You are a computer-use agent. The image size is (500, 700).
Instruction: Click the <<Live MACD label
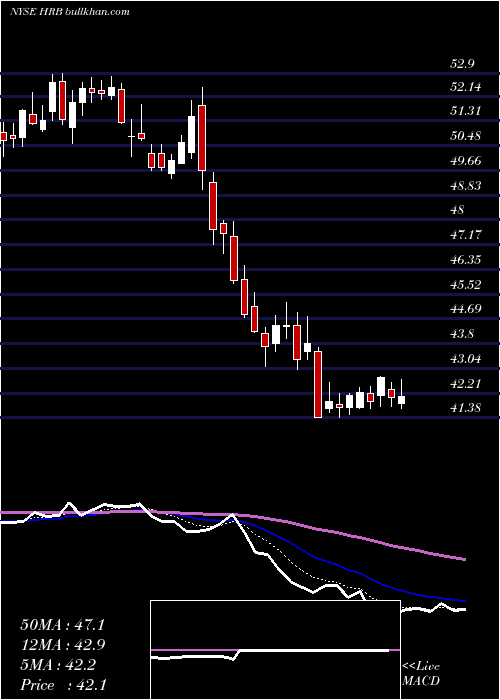click(x=421, y=674)
